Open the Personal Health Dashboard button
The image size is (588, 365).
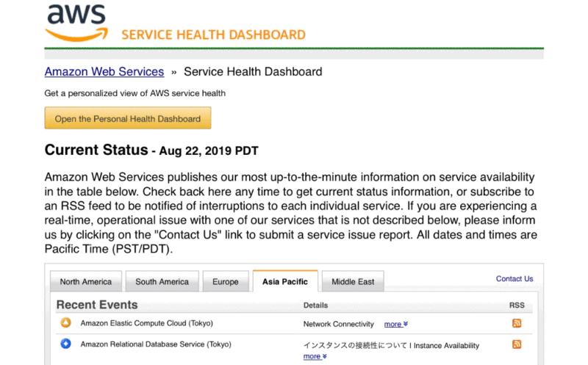[x=128, y=118]
